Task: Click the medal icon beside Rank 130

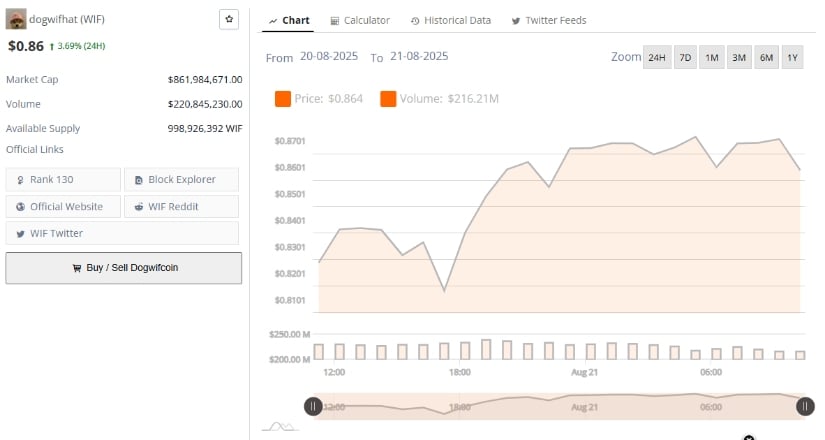Action: pyautogui.click(x=20, y=180)
